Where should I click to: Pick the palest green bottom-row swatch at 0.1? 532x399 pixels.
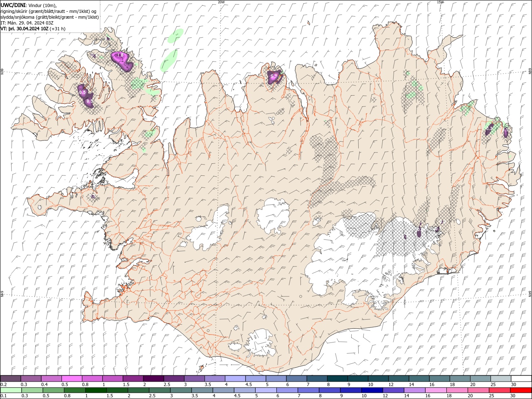pyautogui.click(x=11, y=390)
